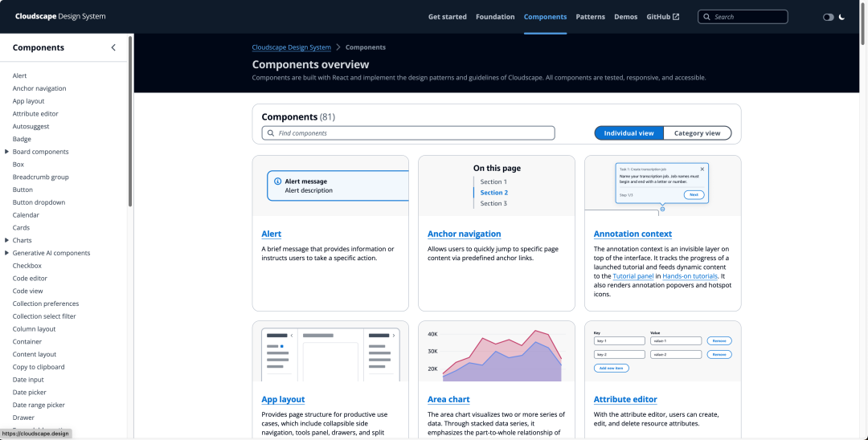Switch to Category view
Image resolution: width=868 pixels, height=440 pixels.
point(697,133)
